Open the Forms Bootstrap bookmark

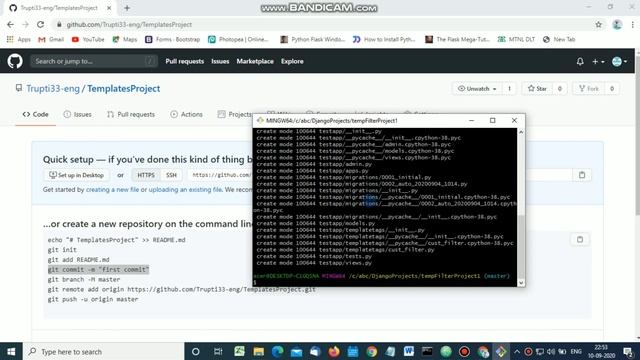pos(173,39)
